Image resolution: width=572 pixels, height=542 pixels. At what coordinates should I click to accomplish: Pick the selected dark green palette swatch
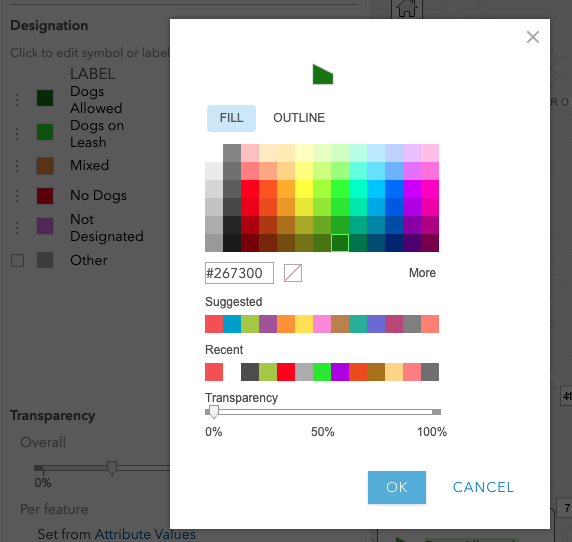pos(340,243)
